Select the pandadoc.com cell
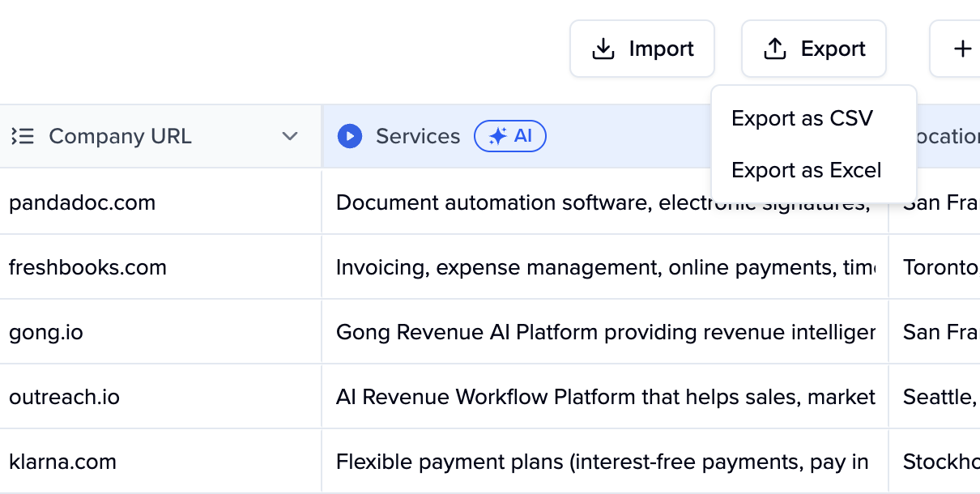The image size is (980, 494). 82,202
